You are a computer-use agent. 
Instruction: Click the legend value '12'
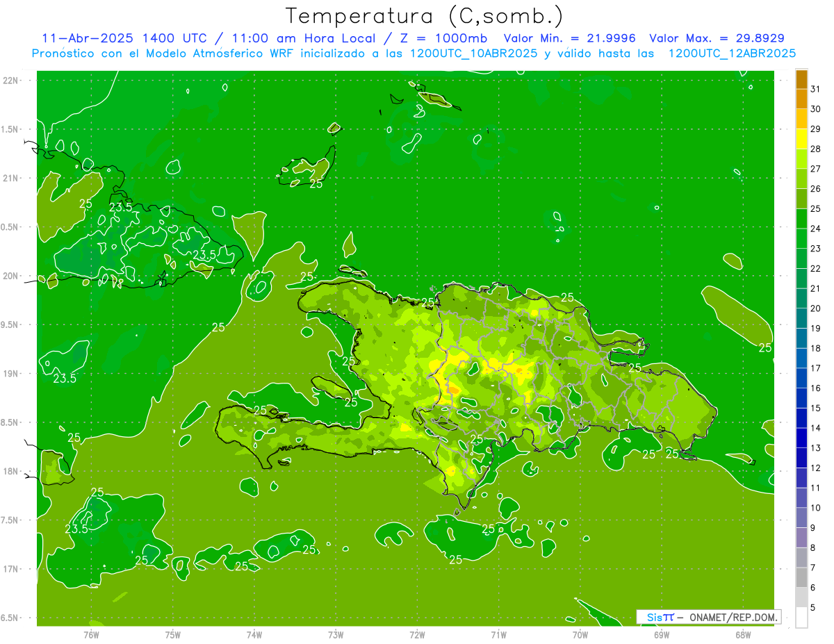[x=816, y=468]
